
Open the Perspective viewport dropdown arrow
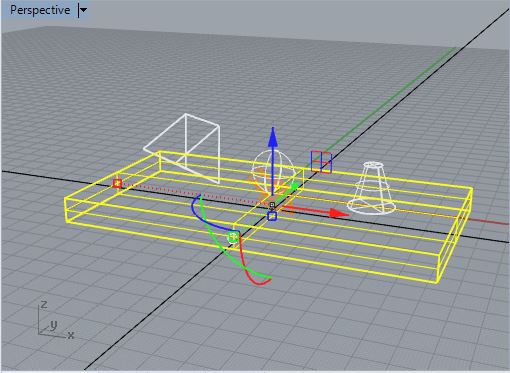83,10
